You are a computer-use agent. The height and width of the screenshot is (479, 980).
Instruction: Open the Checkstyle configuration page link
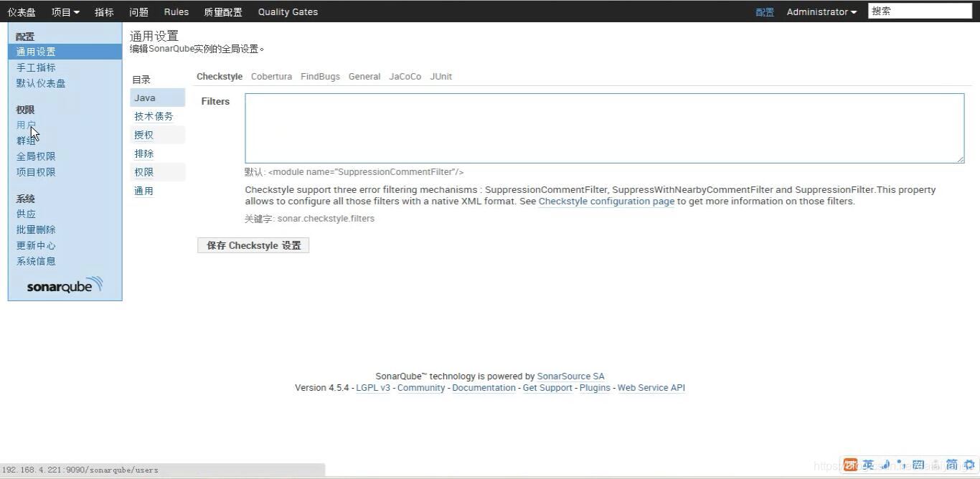pos(606,201)
